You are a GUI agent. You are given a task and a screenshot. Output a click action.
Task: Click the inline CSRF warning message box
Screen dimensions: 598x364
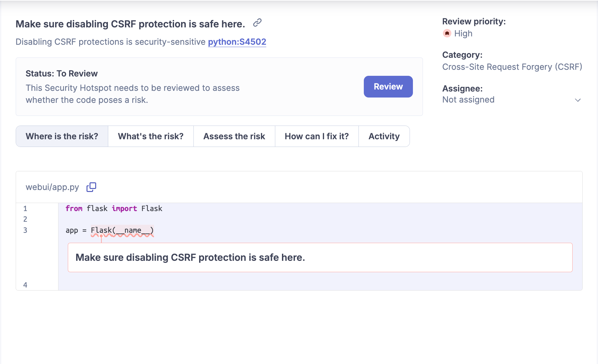click(x=320, y=257)
